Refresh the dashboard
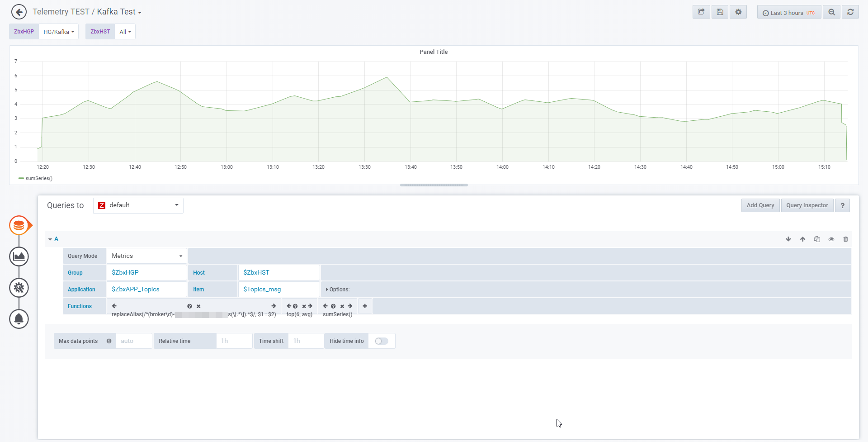 (x=850, y=12)
